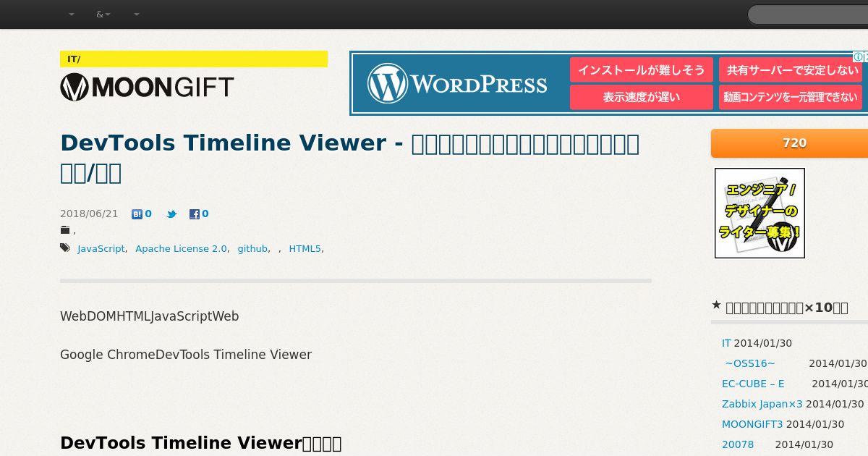The height and width of the screenshot is (456, 868).
Task: Click the Facebook share icon
Action: pyautogui.click(x=194, y=214)
